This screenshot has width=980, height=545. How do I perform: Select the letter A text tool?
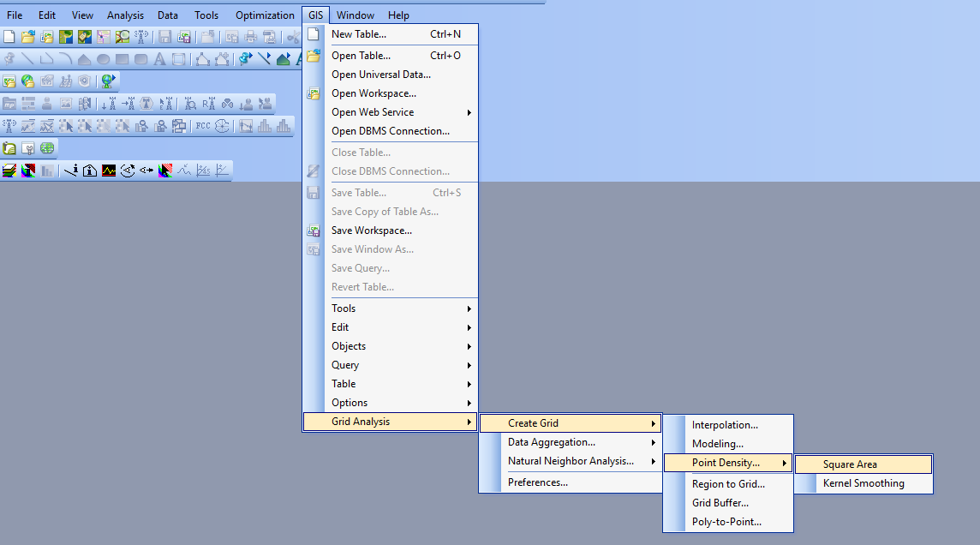tap(159, 58)
